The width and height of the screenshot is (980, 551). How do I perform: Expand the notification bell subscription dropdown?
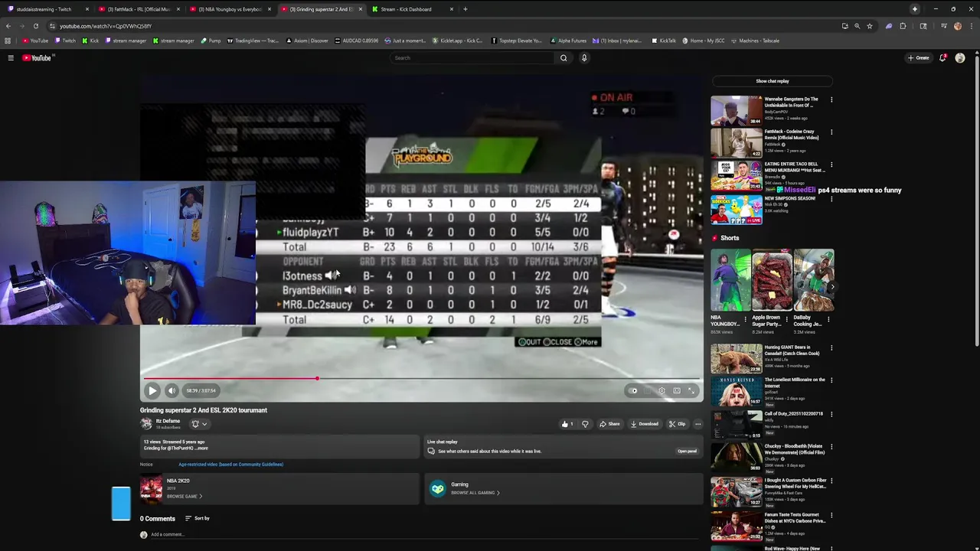pyautogui.click(x=199, y=424)
